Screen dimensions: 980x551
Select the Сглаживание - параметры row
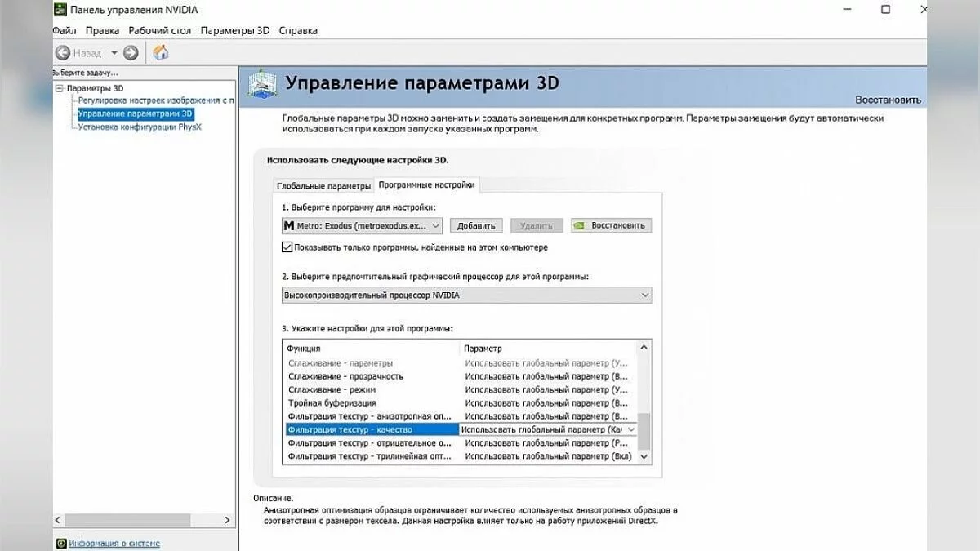(x=460, y=362)
